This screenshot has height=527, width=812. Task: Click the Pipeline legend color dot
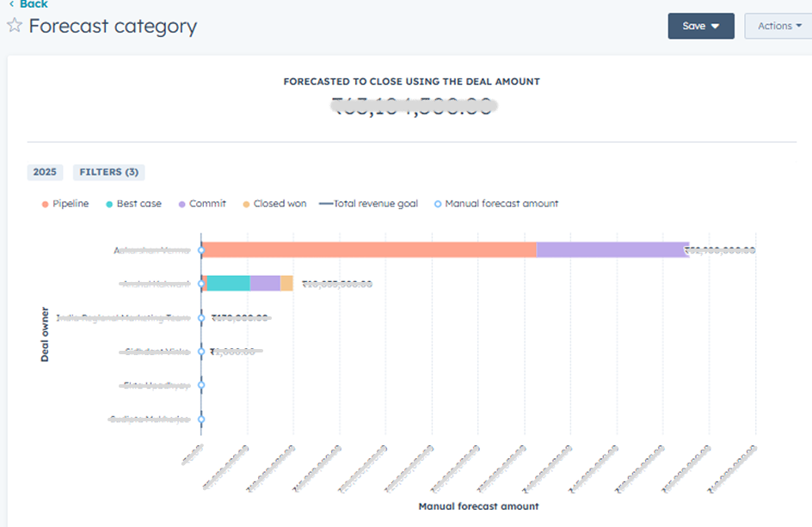pos(44,204)
